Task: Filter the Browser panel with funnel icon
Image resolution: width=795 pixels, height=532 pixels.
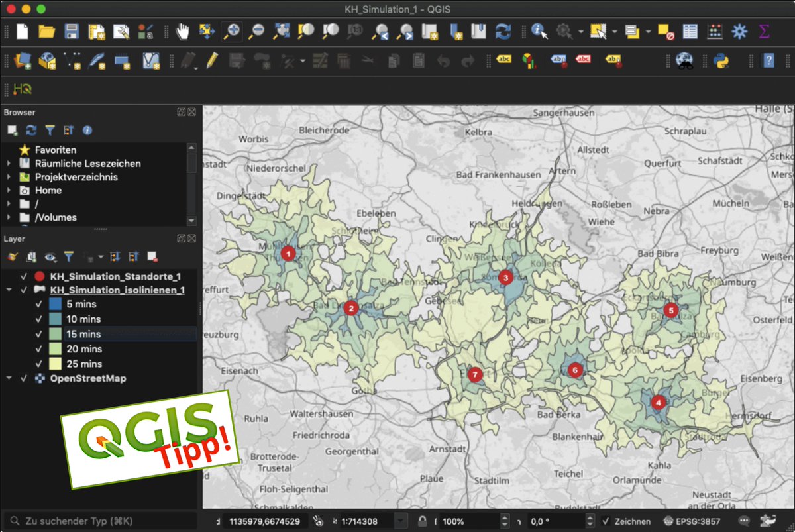Action: point(49,131)
